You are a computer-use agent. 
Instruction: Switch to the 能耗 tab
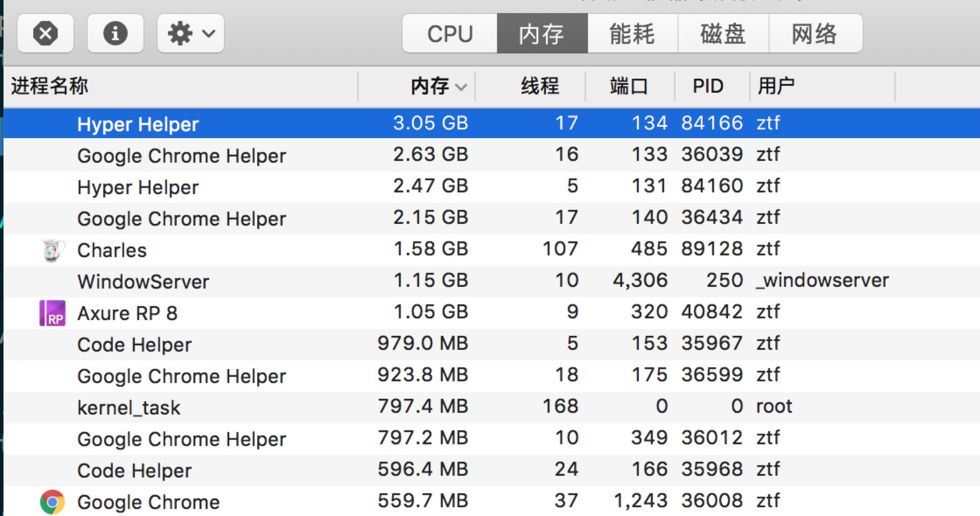[633, 34]
